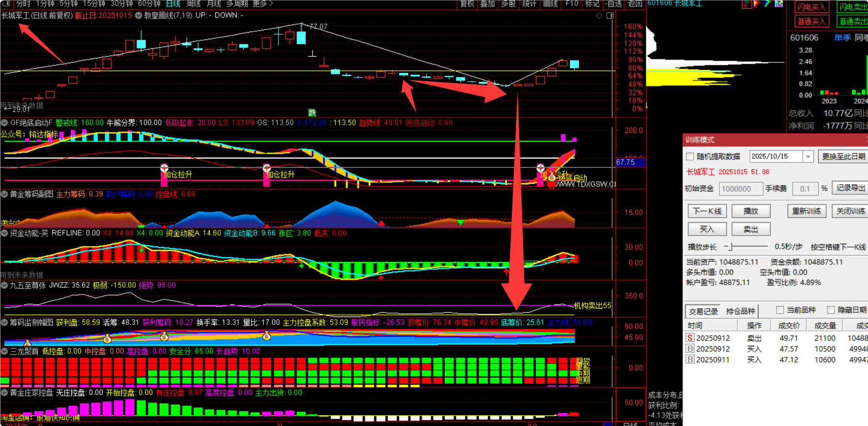Viewport: 868px width, 426px height.
Task: Toggle the side panel icon beside the diamond
Action: (610, 16)
